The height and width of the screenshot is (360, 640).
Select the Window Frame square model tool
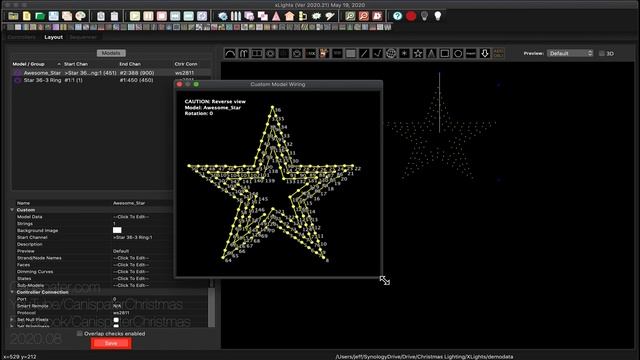point(444,53)
